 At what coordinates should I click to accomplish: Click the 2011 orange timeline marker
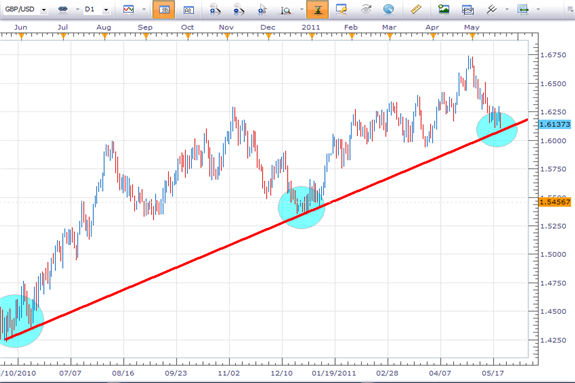click(312, 36)
